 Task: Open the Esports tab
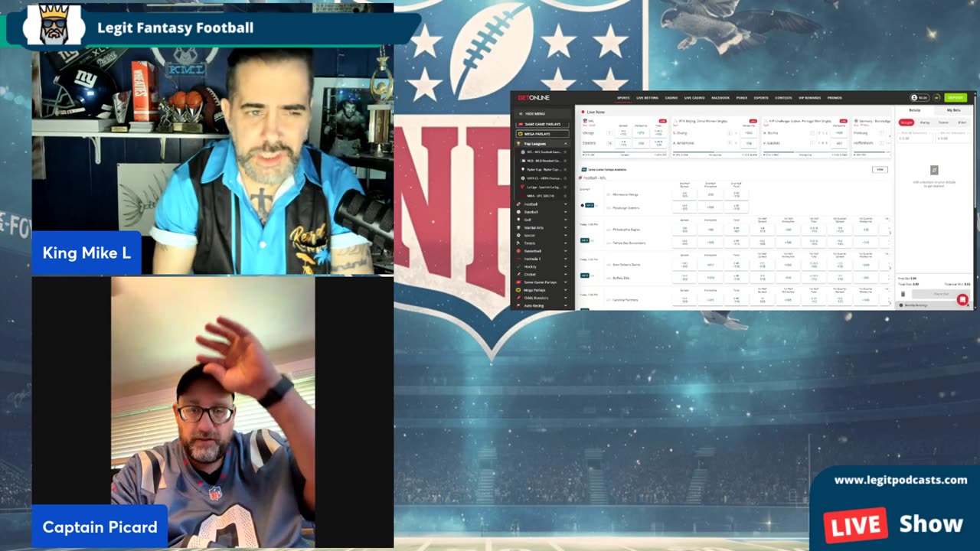click(761, 98)
